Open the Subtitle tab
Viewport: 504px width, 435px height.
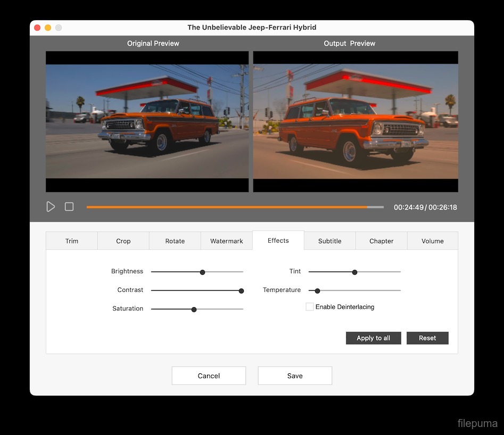coord(330,241)
